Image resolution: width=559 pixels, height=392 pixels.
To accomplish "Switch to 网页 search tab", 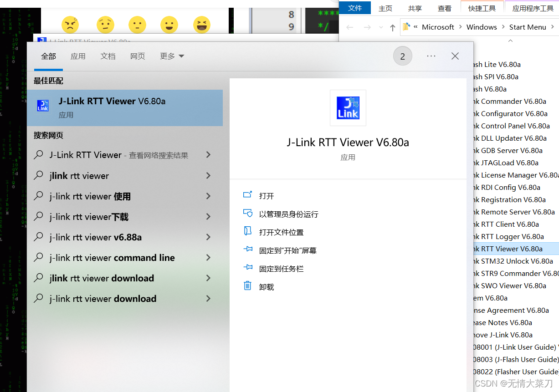I will coord(138,56).
